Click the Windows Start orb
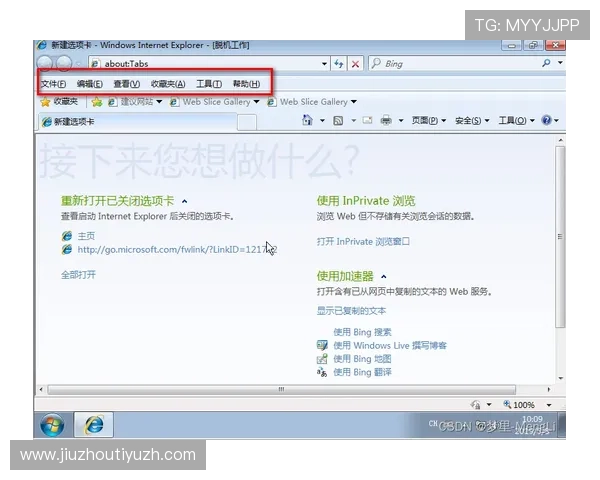 52,425
